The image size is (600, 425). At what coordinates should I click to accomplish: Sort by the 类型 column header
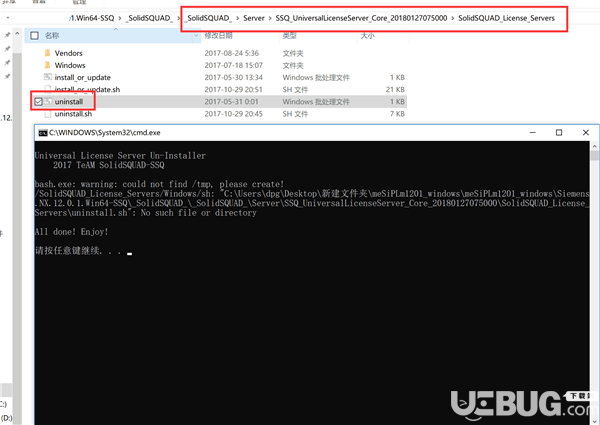pyautogui.click(x=290, y=36)
